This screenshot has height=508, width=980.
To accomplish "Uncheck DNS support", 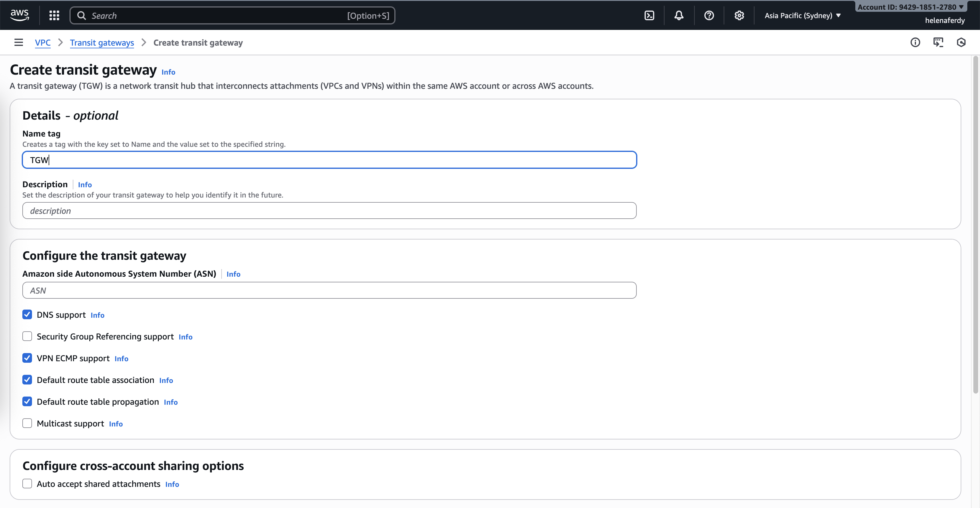I will tap(27, 315).
